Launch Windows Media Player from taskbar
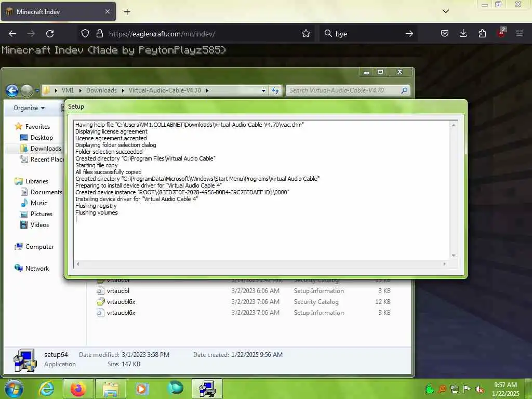 [x=142, y=389]
